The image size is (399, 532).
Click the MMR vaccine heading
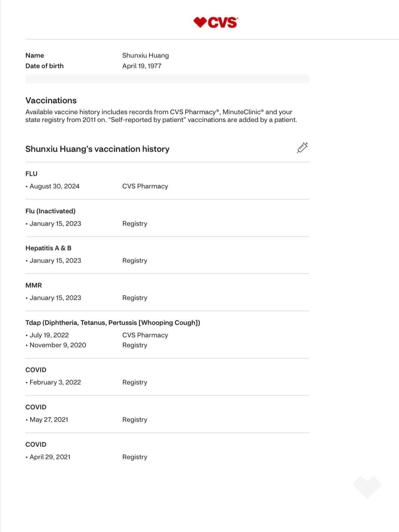(x=33, y=285)
